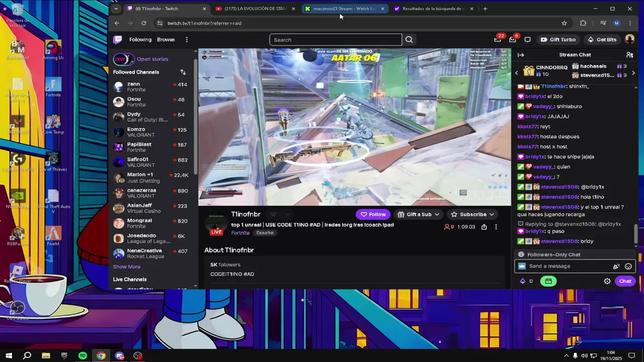Open the Browse navigation item
Image resolution: width=644 pixels, height=362 pixels.
[x=166, y=40]
